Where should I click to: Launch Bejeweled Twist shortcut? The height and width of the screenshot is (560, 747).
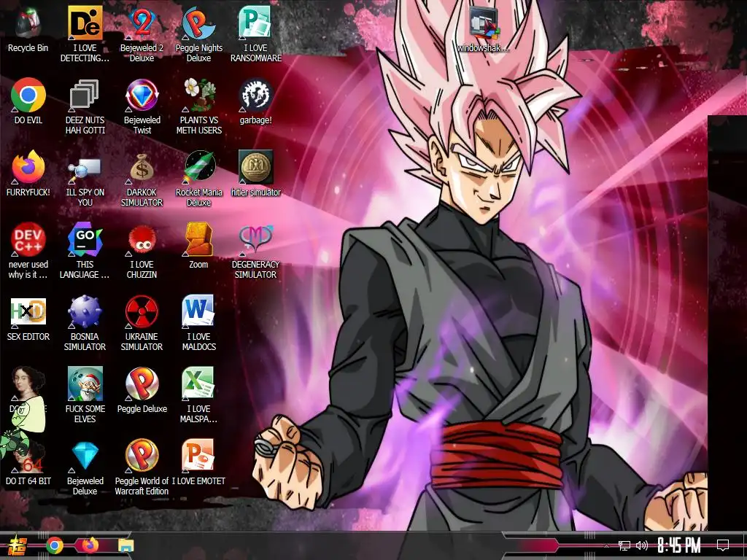click(142, 96)
